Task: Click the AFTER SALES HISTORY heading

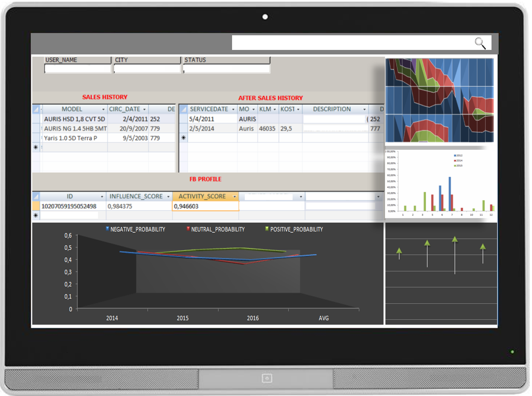Action: coord(271,98)
